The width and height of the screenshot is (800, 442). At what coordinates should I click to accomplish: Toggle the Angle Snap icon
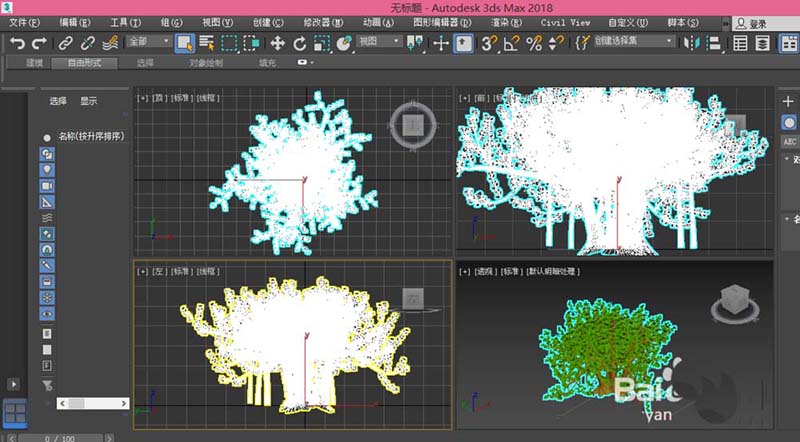pos(511,43)
